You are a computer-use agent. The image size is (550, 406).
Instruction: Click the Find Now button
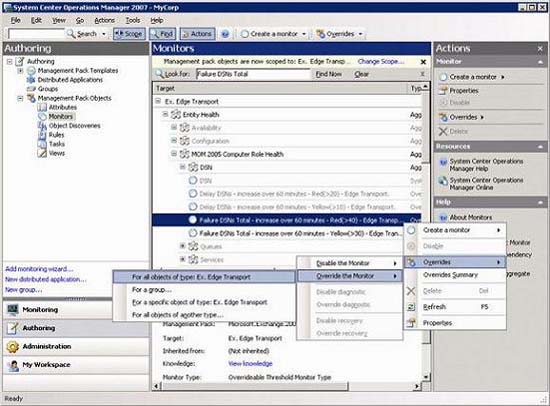pos(329,74)
